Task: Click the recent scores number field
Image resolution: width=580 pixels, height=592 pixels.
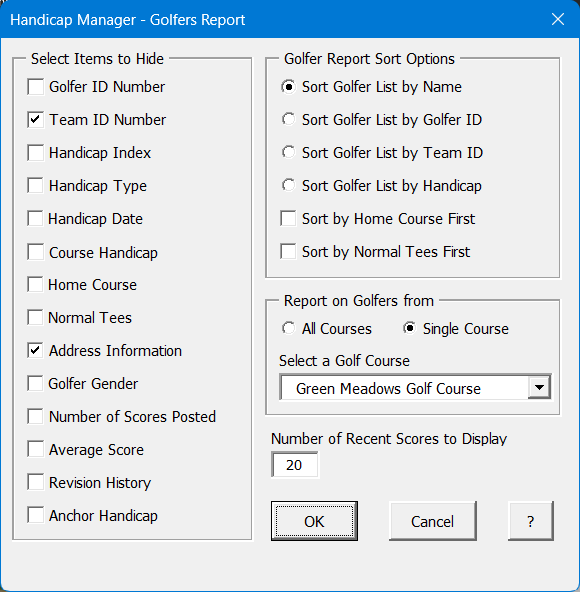Action: (295, 465)
